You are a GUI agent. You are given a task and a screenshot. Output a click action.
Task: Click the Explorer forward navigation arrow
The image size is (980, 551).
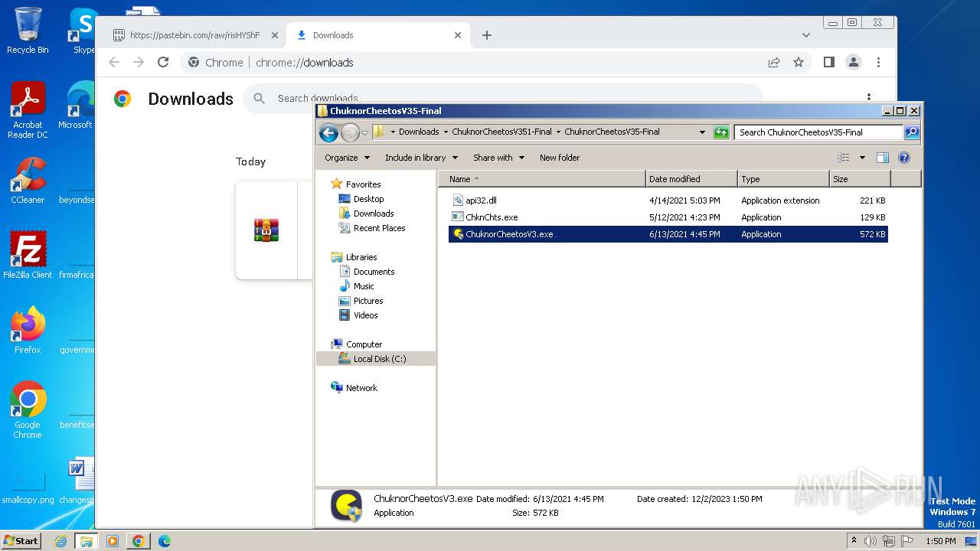(350, 132)
